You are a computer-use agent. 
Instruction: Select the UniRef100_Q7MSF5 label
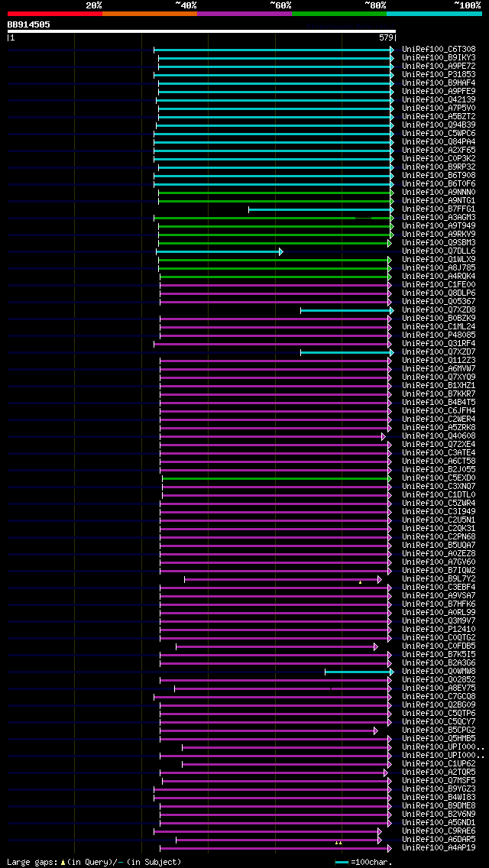(439, 782)
